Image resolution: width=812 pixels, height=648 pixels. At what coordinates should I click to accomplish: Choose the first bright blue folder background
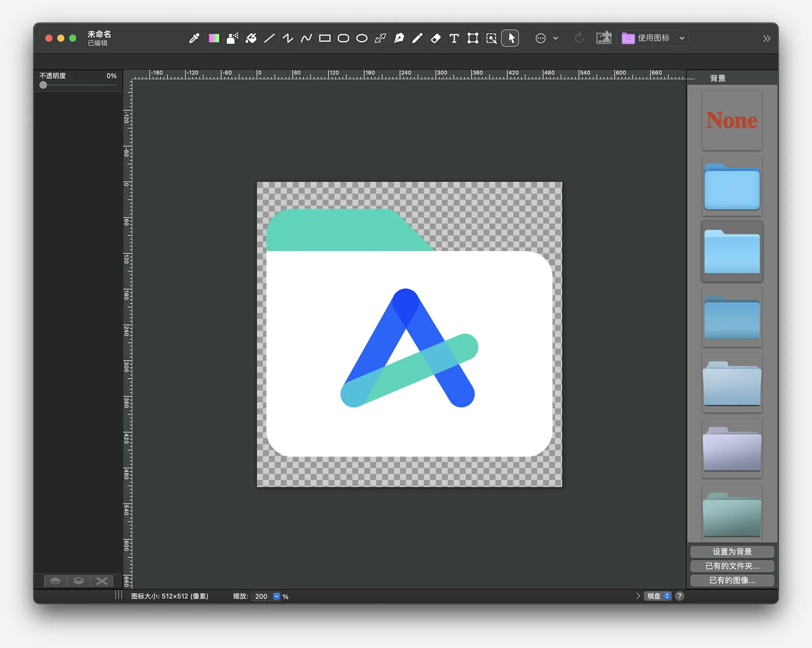point(732,186)
